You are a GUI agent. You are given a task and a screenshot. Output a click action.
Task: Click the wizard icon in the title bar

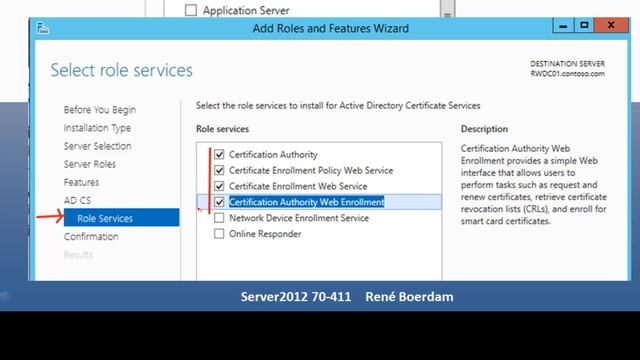42,28
